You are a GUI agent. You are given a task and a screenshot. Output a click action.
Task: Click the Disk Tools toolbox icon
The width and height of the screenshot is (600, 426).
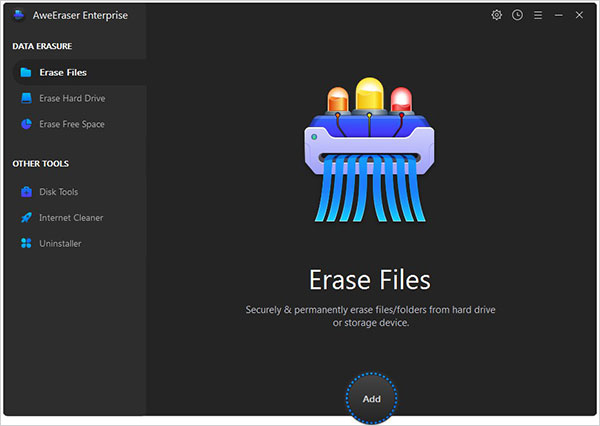(26, 191)
